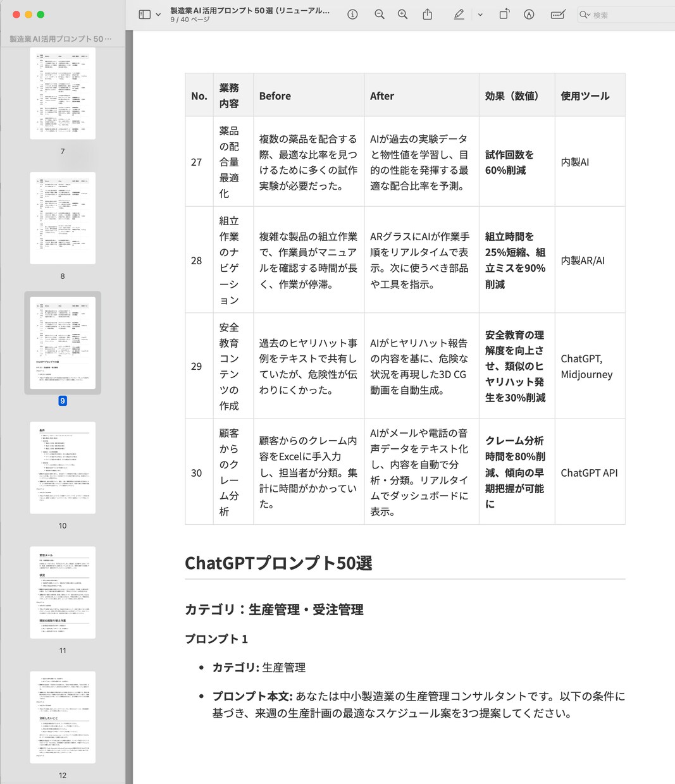Click the window title text

point(250,11)
